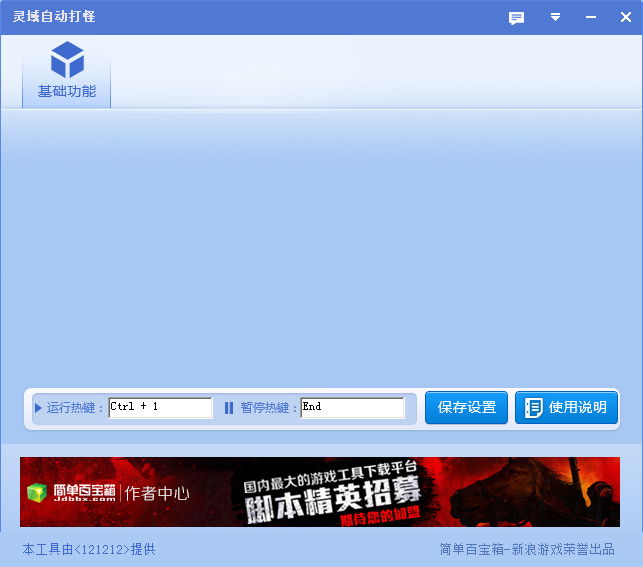Click the 本工具由<121212>提供 text
643x567 pixels.
[x=89, y=549]
